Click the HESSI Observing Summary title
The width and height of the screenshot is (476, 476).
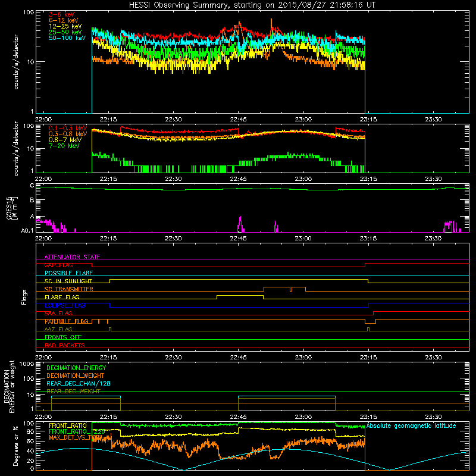pos(252,5)
